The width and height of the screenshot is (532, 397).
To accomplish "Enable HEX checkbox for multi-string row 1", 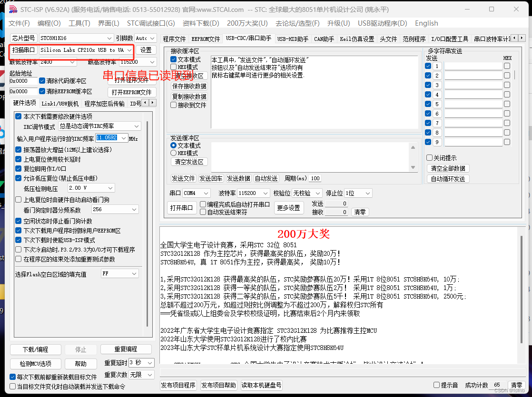I will 507,66.
